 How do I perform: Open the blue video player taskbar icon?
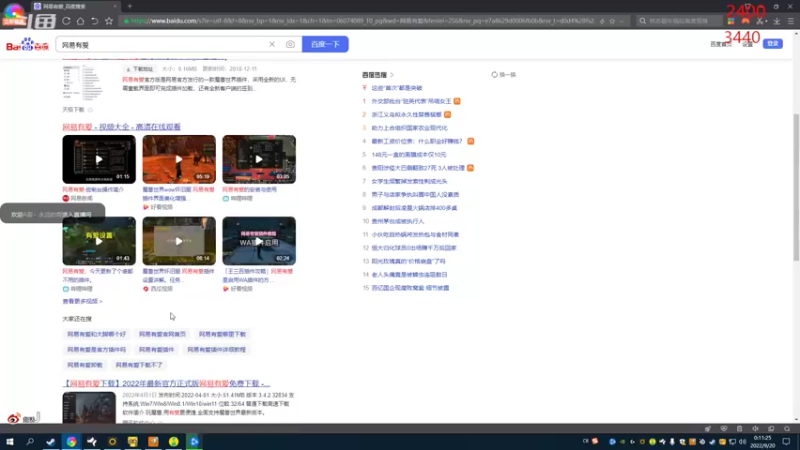pyautogui.click(x=194, y=441)
